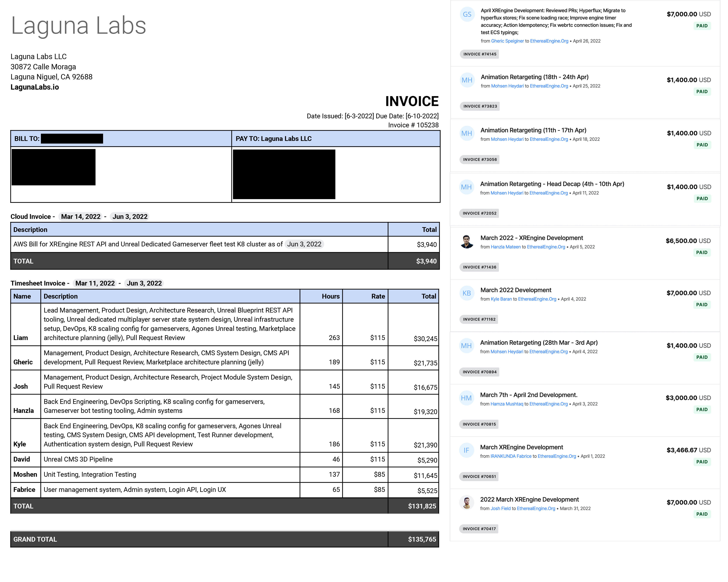728x582 pixels.
Task: Click the INVOICE #71162 tag
Action: pos(479,320)
